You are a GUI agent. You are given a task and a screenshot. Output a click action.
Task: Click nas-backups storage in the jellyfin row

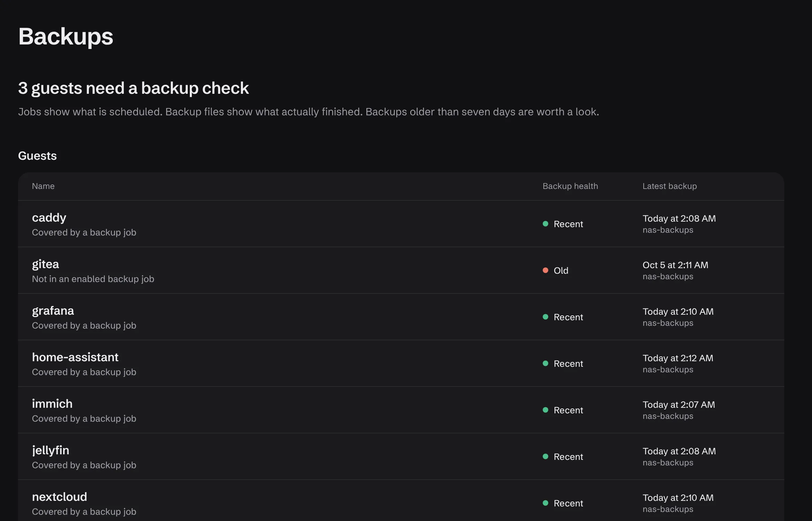(x=668, y=463)
